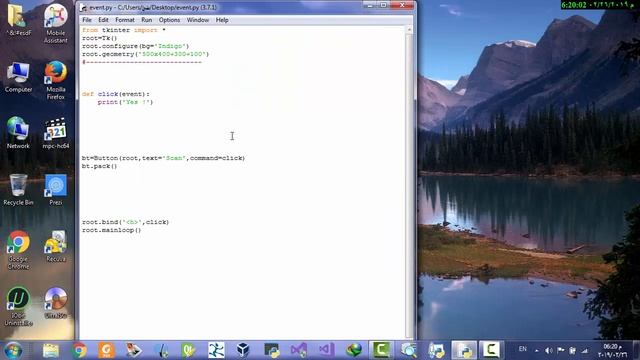Launch the Recuva desktop shortcut
The image size is (640, 360).
point(56,246)
